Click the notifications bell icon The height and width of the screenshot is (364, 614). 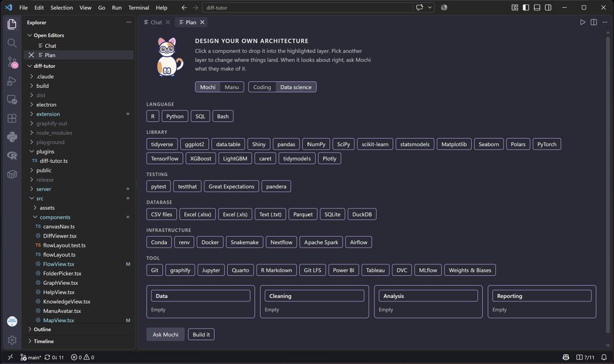pos(604,357)
